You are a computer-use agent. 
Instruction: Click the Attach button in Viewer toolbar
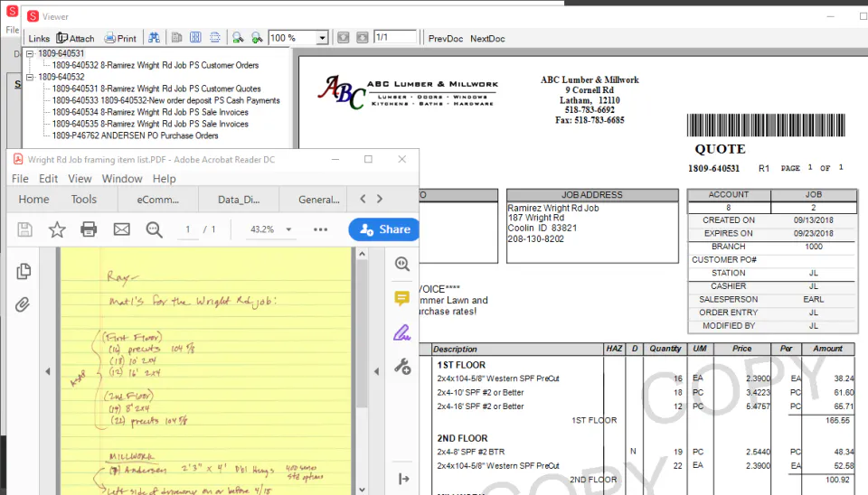click(x=75, y=38)
